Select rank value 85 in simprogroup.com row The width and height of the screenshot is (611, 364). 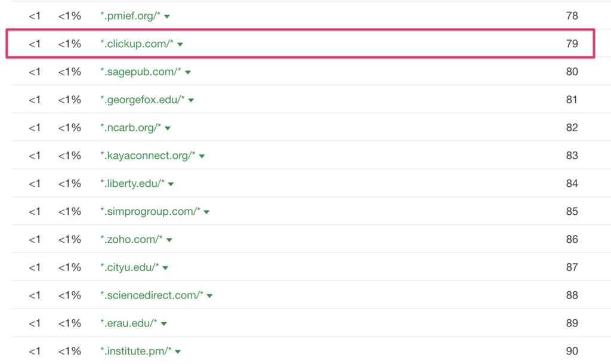click(x=572, y=211)
